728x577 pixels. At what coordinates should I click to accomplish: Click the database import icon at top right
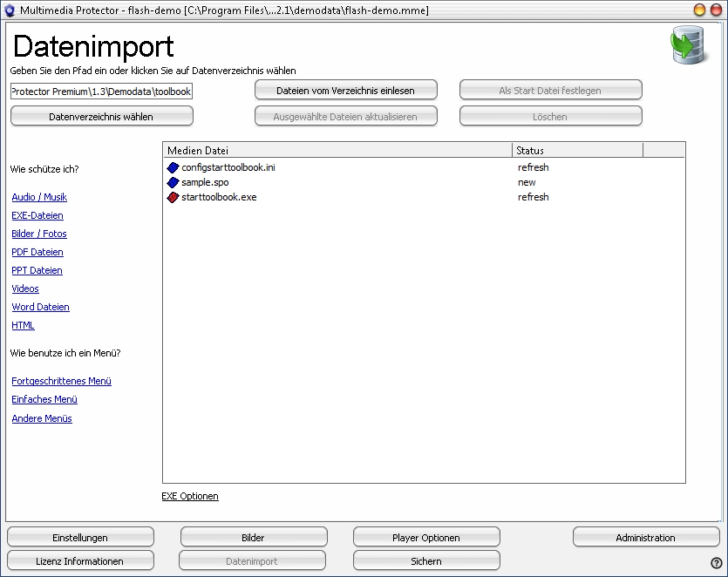690,46
